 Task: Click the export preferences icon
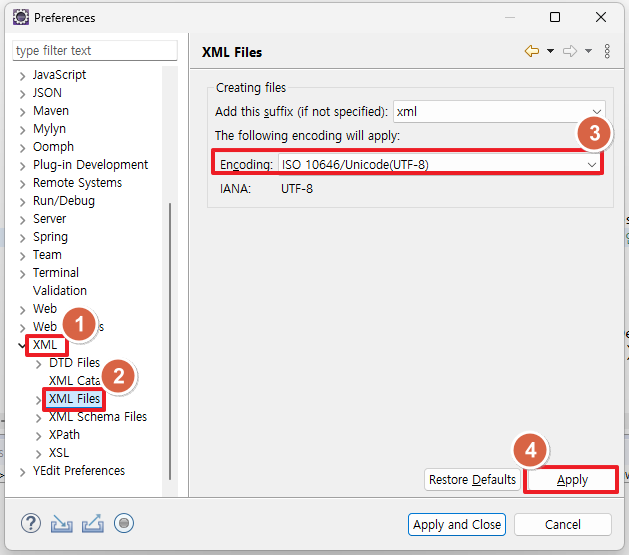pyautogui.click(x=93, y=523)
